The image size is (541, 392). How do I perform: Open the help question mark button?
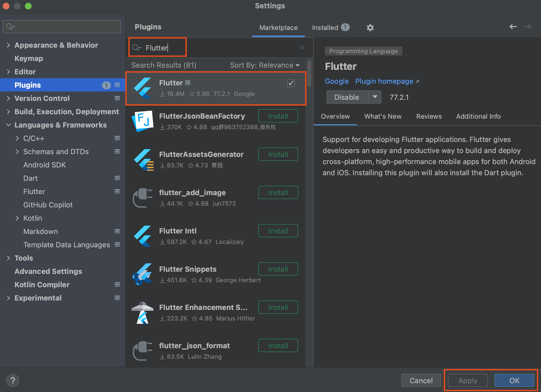click(x=13, y=380)
